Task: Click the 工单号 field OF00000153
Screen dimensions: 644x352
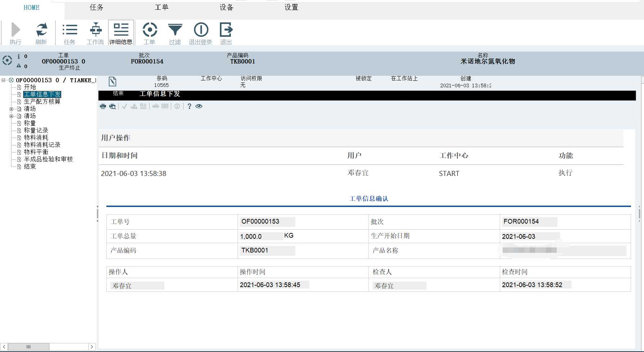Action: pos(267,221)
